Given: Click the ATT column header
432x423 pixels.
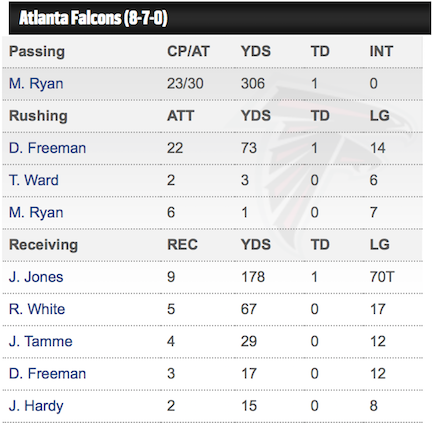Looking at the screenshot, I should pyautogui.click(x=180, y=116).
